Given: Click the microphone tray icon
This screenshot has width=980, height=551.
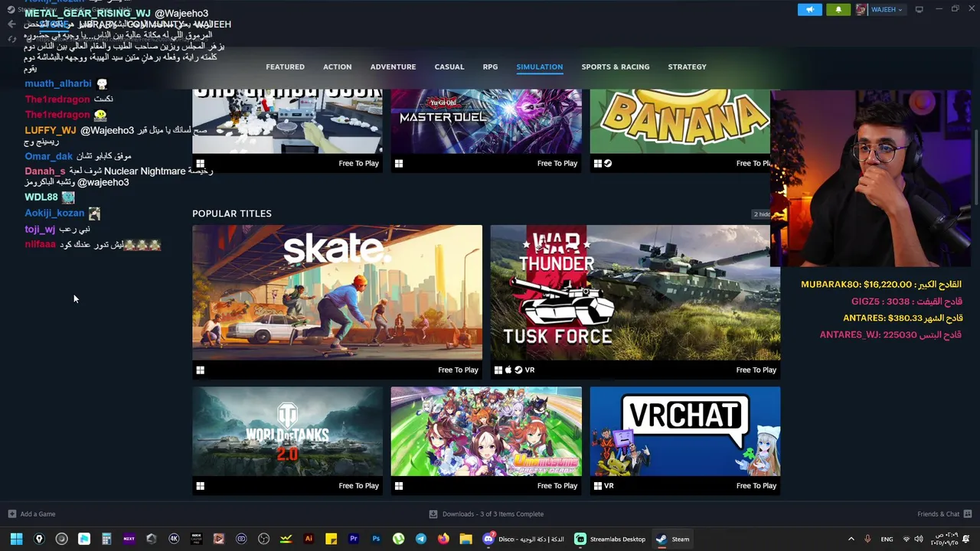Looking at the screenshot, I should (867, 539).
